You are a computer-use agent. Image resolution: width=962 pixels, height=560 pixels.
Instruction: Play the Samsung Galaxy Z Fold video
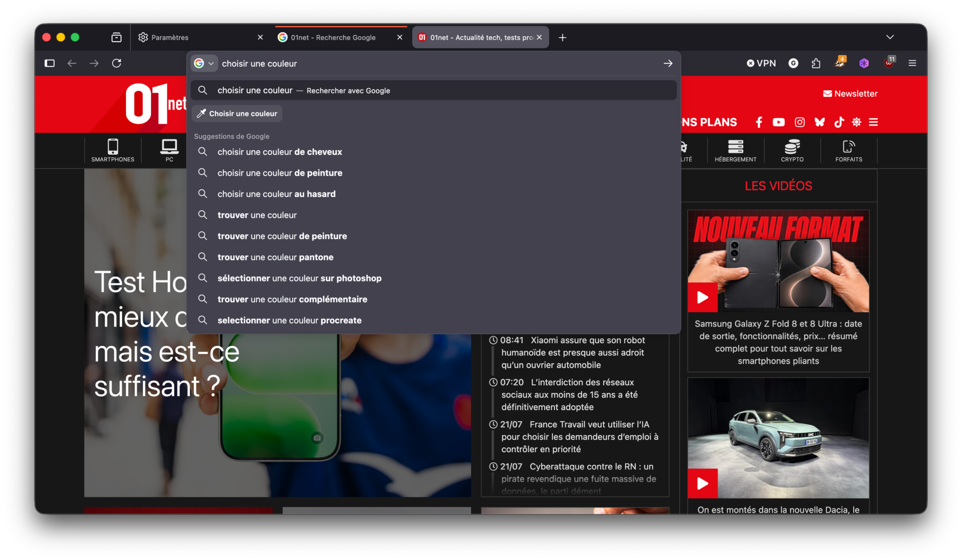click(x=702, y=298)
